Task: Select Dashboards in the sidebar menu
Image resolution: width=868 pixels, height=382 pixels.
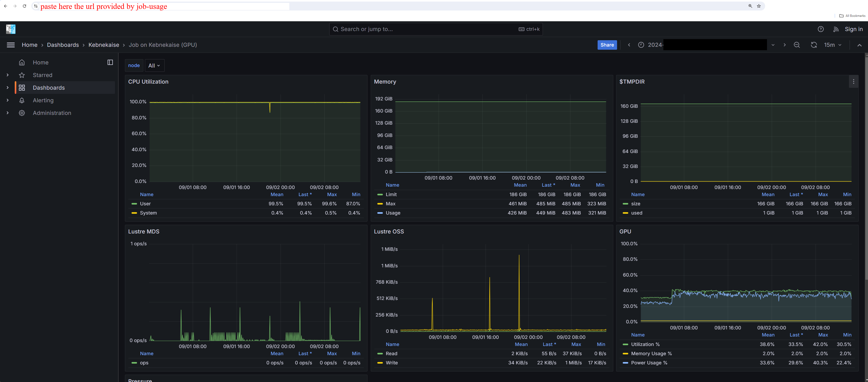Action: pyautogui.click(x=48, y=88)
